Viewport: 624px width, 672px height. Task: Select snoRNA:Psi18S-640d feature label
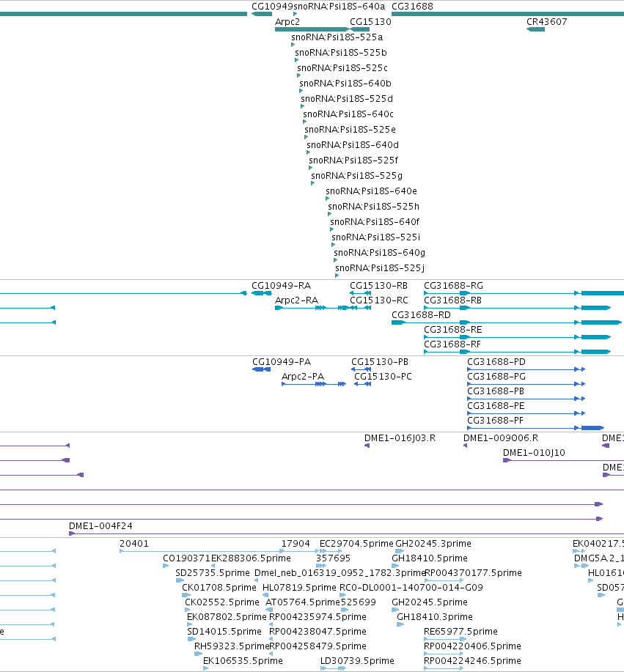click(x=353, y=145)
